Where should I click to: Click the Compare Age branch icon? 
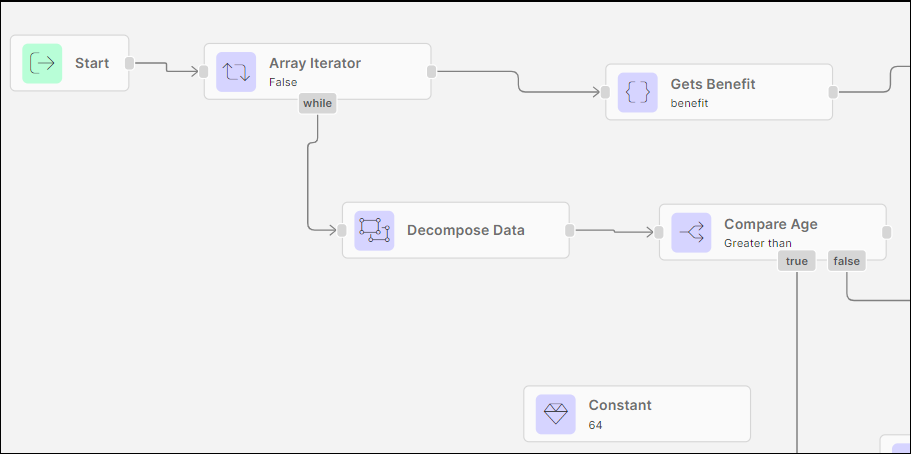pos(691,232)
